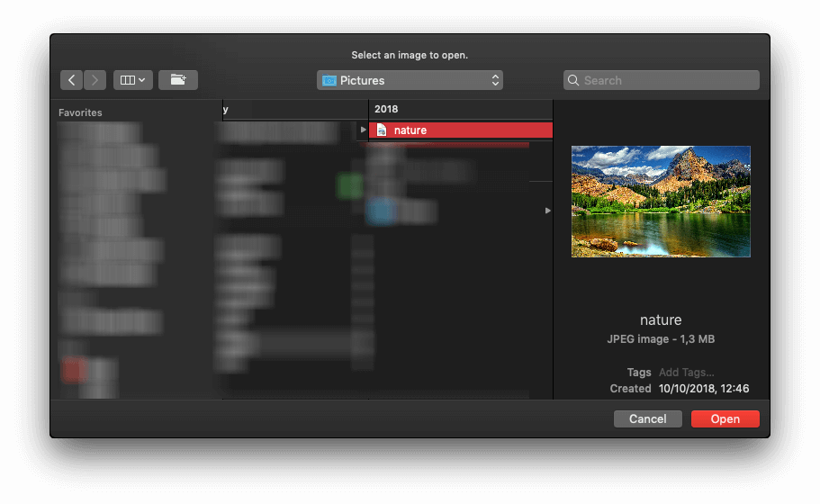Click the Favorites sidebar heading
This screenshot has width=820, height=504.
click(x=80, y=112)
